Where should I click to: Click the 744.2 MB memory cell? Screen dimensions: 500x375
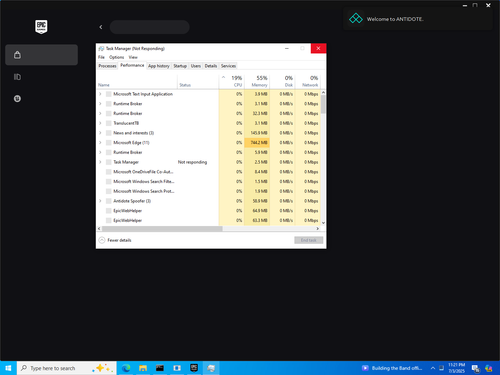[257, 143]
